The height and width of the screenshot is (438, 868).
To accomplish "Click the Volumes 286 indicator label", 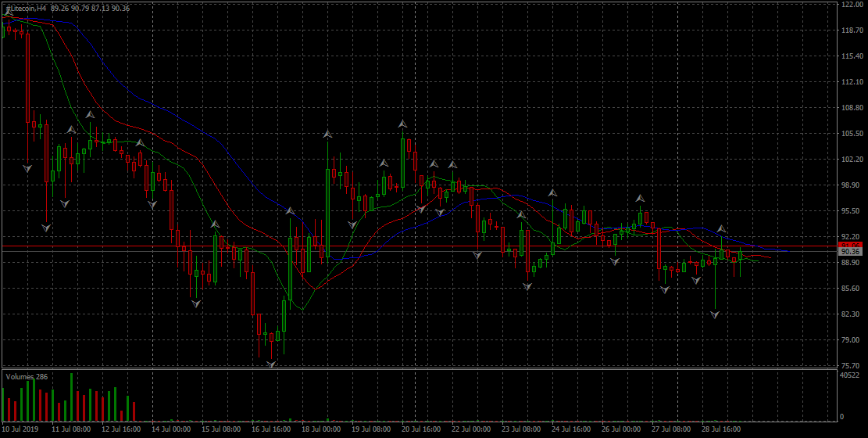I will pyautogui.click(x=27, y=377).
